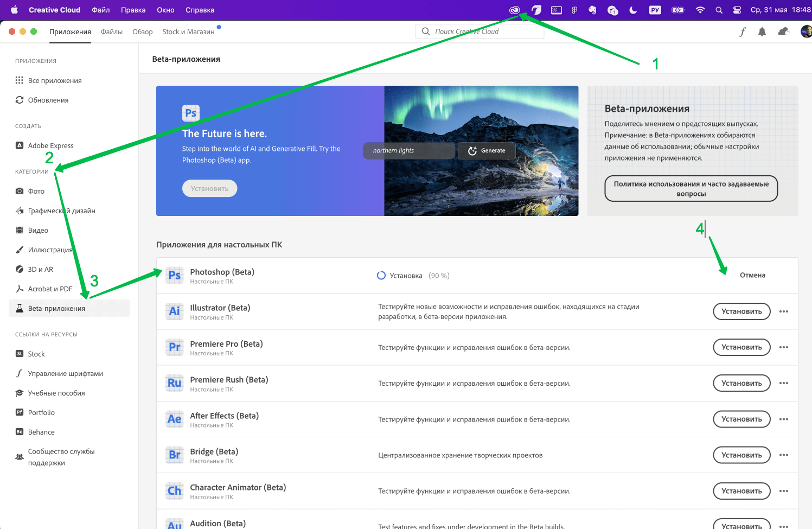Switch to Stock и Магазин tab
The height and width of the screenshot is (529, 812).
point(188,31)
